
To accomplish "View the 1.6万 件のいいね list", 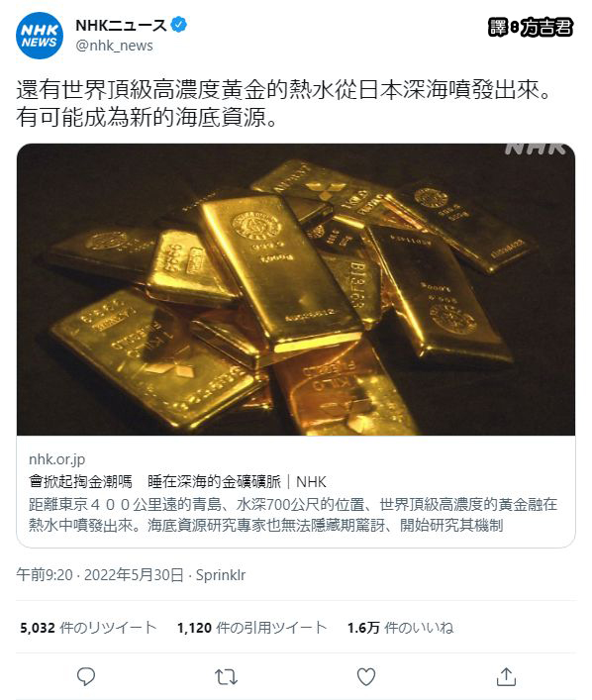I will [401, 628].
